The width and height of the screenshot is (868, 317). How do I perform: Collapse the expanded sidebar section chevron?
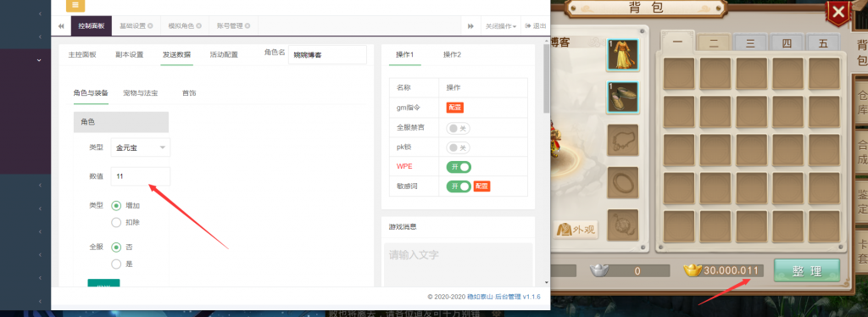tap(39, 59)
